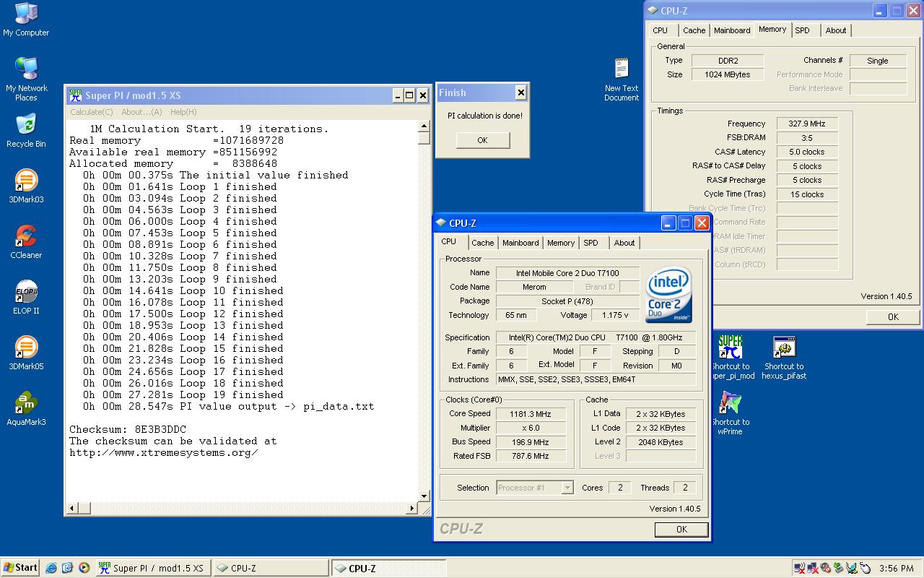924x578 pixels.
Task: Click the Checksum: 8E3B3DDC line
Action: (128, 429)
